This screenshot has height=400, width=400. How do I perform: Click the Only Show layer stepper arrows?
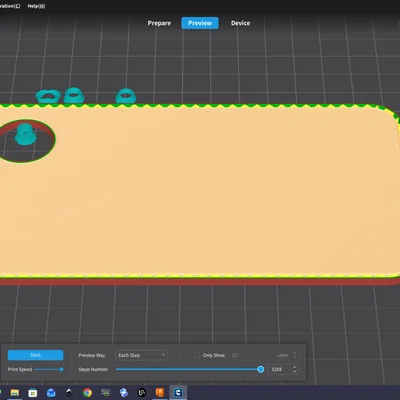point(294,355)
